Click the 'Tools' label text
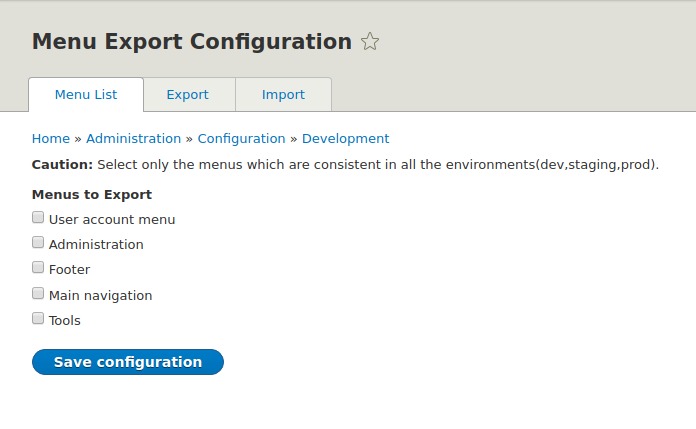The width and height of the screenshot is (696, 429). pyautogui.click(x=65, y=321)
